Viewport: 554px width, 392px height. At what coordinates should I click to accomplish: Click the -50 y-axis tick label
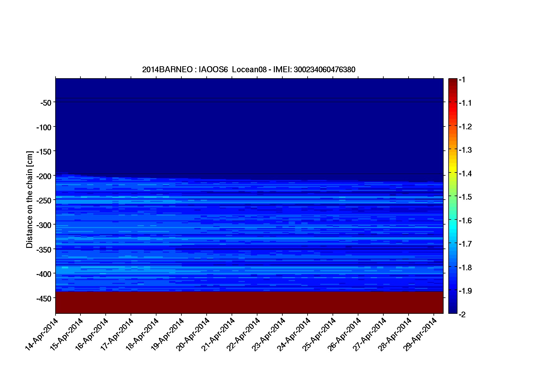[x=45, y=103]
